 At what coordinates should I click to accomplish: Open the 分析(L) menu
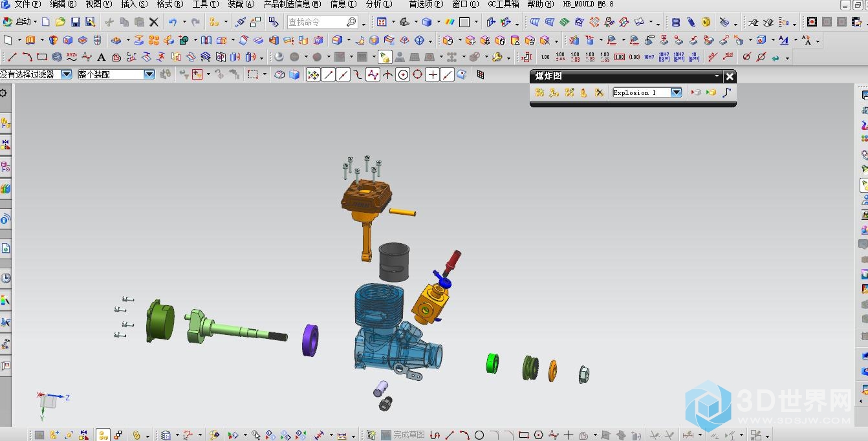pos(378,5)
